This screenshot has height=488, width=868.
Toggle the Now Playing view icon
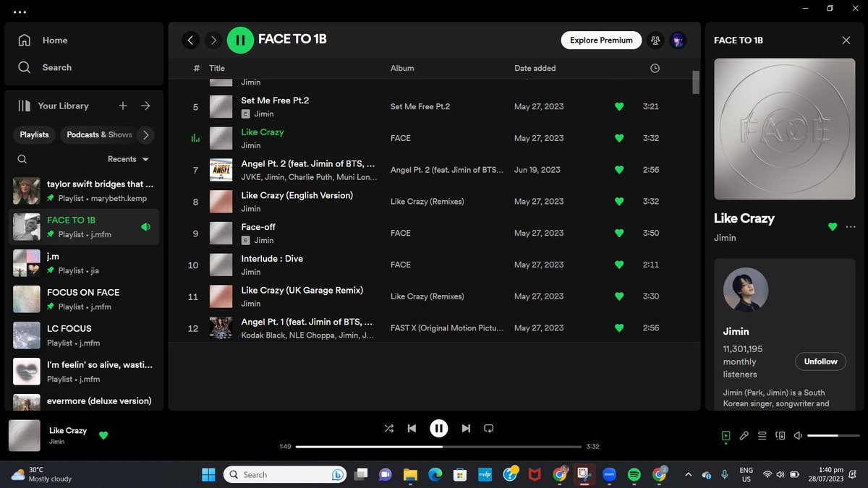click(726, 436)
